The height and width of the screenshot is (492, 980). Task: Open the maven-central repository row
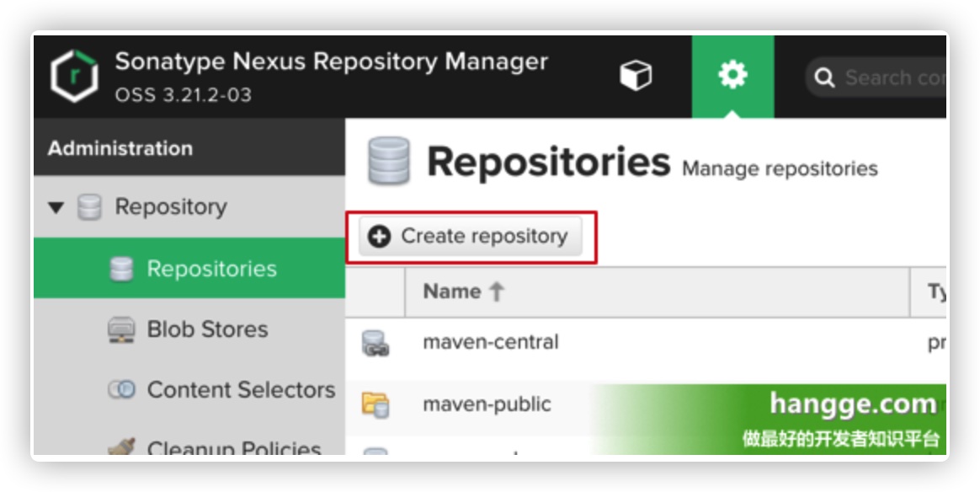tap(646, 343)
